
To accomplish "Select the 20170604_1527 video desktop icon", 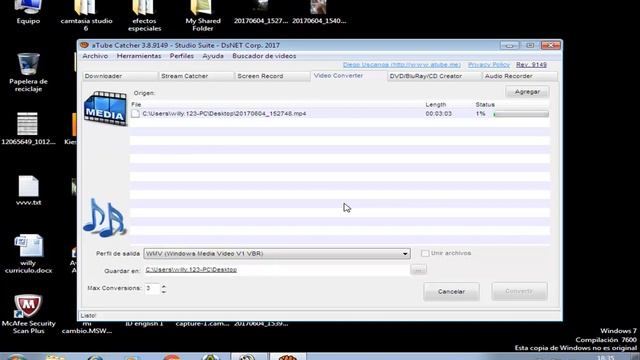I will [x=261, y=12].
